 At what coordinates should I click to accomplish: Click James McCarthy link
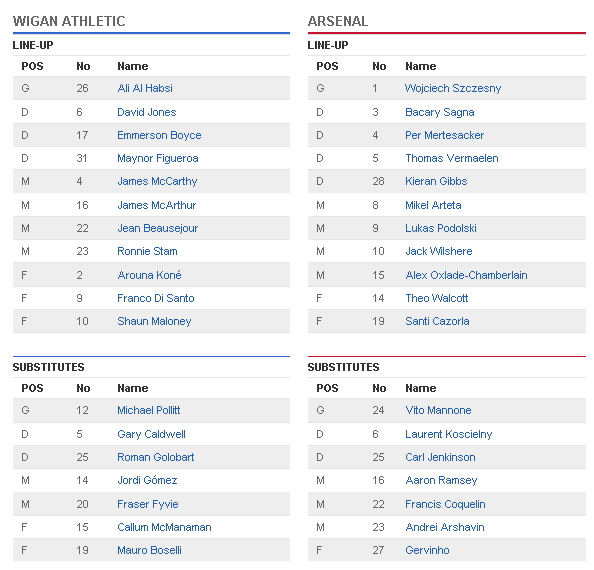(157, 181)
